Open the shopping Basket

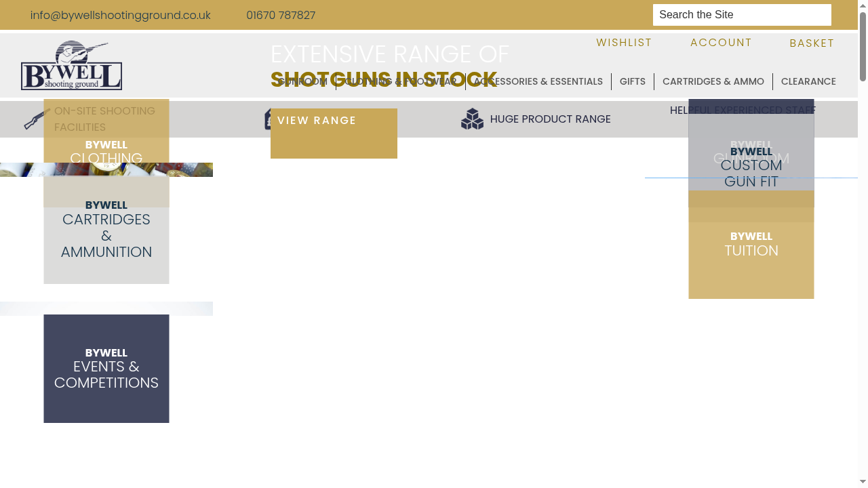point(812,43)
